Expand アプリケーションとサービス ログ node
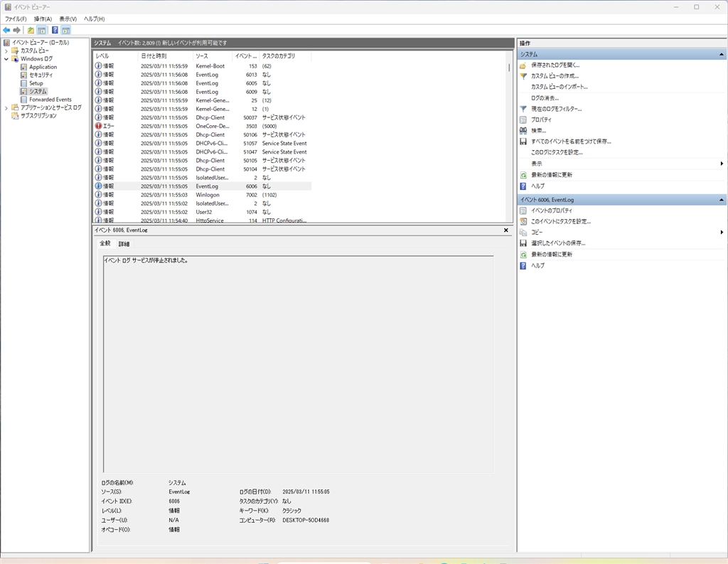 [6, 108]
